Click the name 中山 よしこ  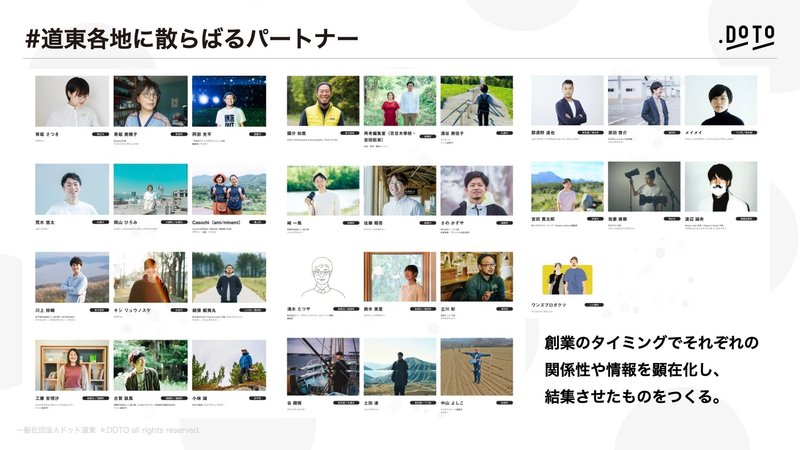[x=452, y=403]
